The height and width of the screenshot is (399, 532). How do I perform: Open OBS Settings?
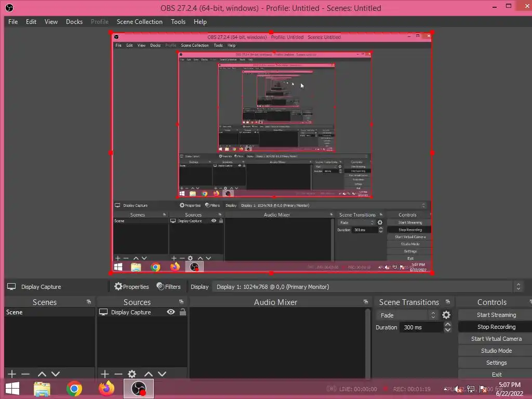(496, 363)
